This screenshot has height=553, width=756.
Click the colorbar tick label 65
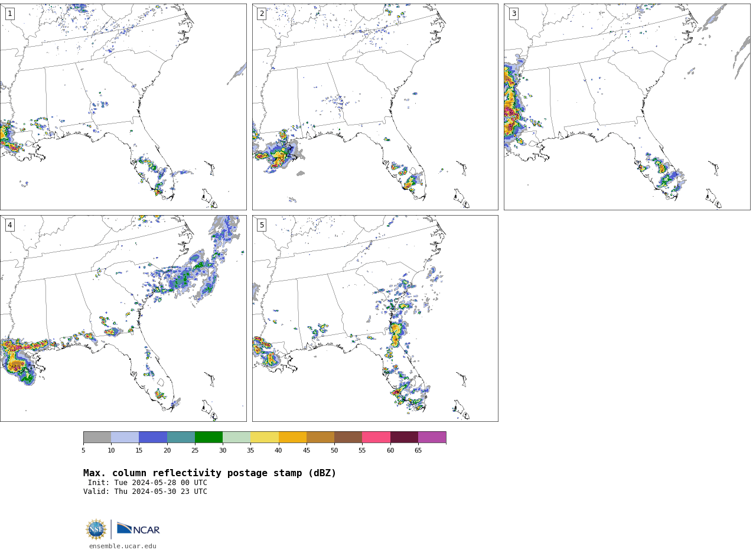coord(418,451)
